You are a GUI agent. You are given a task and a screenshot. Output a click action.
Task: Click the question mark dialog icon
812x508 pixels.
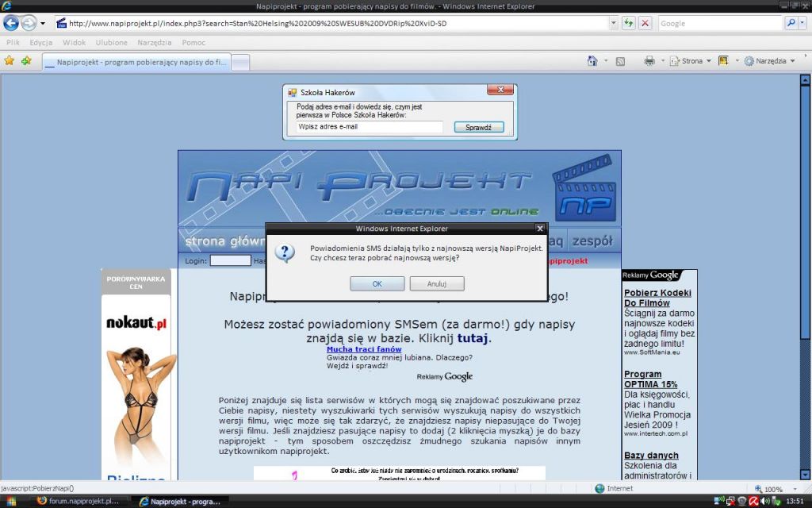tap(285, 253)
